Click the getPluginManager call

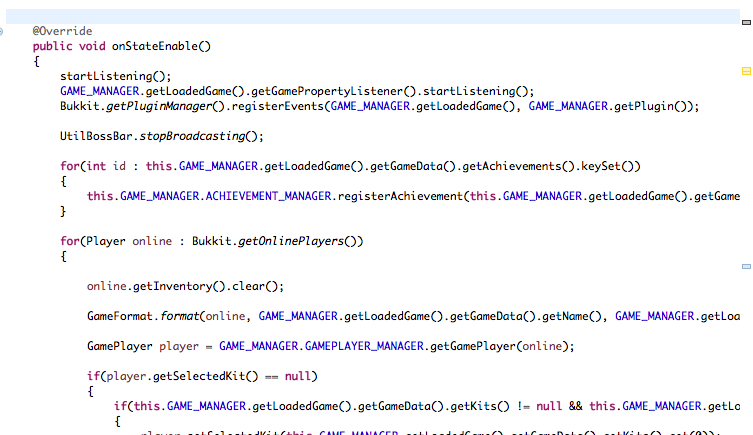tap(158, 106)
